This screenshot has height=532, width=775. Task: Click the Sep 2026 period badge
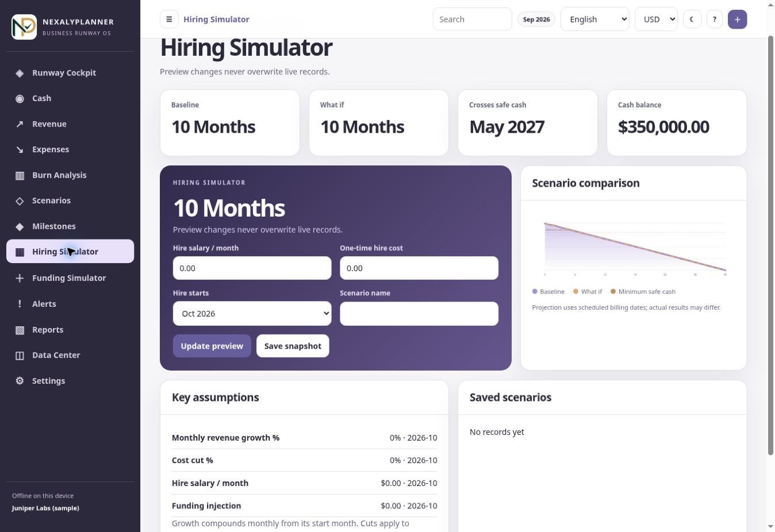tap(536, 19)
